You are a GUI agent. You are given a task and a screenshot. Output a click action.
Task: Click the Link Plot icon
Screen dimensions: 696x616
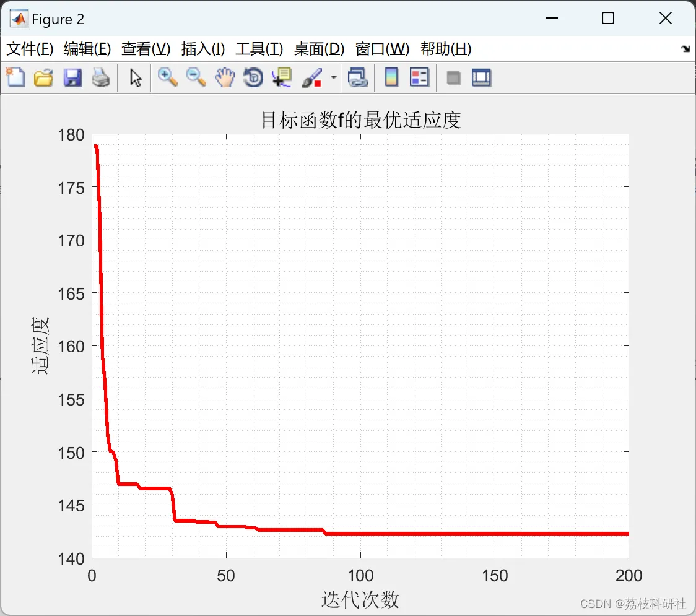click(x=358, y=77)
